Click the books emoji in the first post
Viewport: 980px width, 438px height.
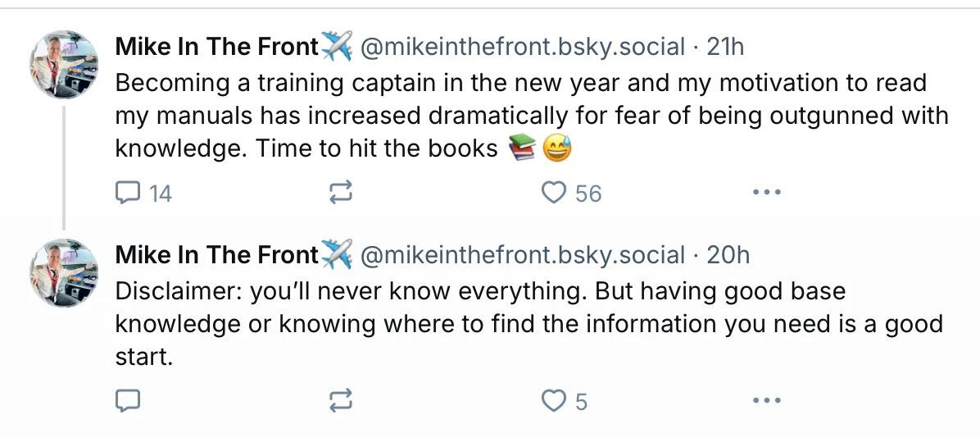click(x=522, y=149)
